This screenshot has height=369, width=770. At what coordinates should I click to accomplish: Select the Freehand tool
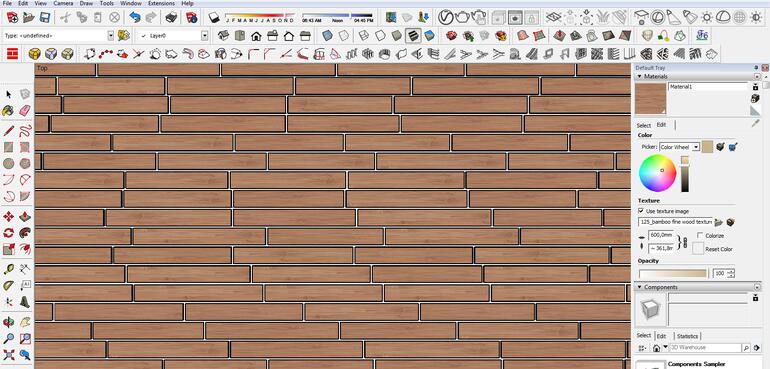click(x=26, y=131)
